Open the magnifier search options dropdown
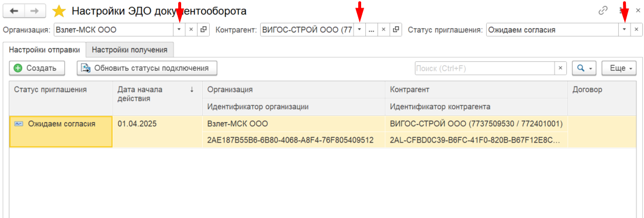The width and height of the screenshot is (644, 218). point(584,68)
